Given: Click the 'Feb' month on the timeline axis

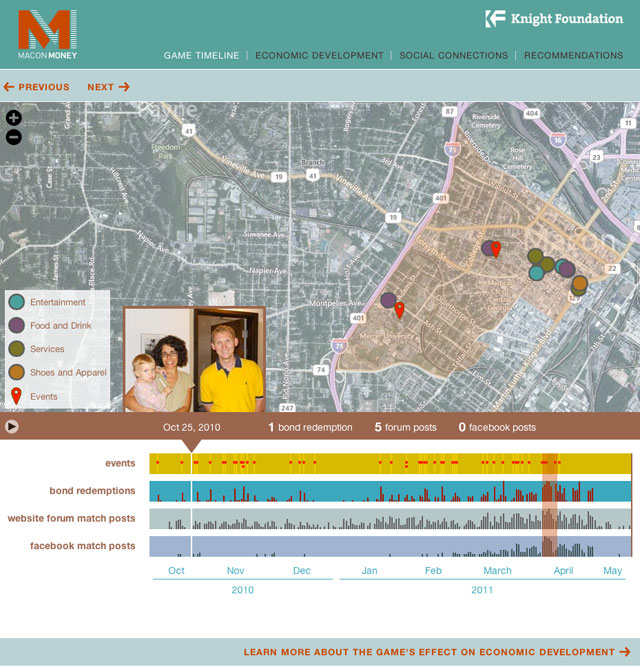Looking at the screenshot, I should [433, 570].
